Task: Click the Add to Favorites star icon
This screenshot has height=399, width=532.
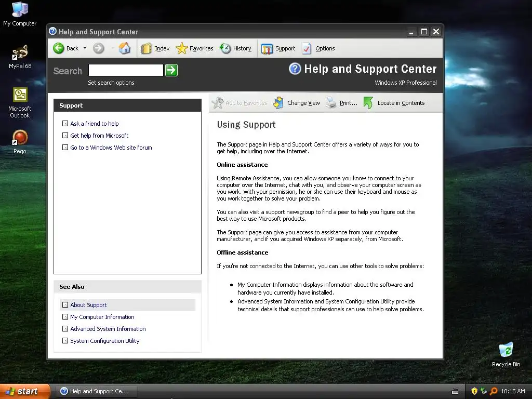Action: [218, 102]
